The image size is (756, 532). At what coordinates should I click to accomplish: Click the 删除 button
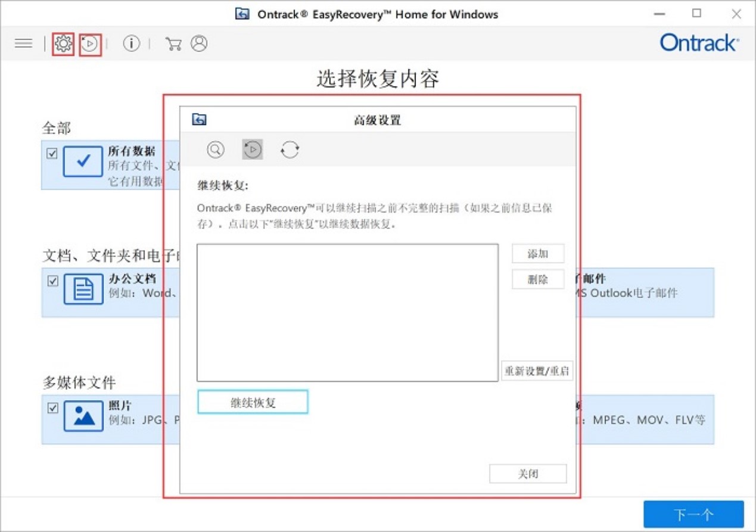point(538,279)
